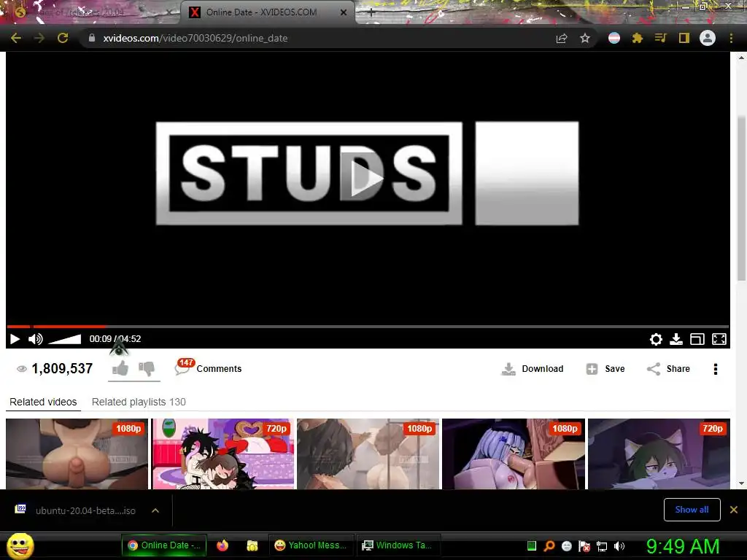Image resolution: width=747 pixels, height=560 pixels.
Task: Click the taskbar clock
Action: (x=683, y=546)
